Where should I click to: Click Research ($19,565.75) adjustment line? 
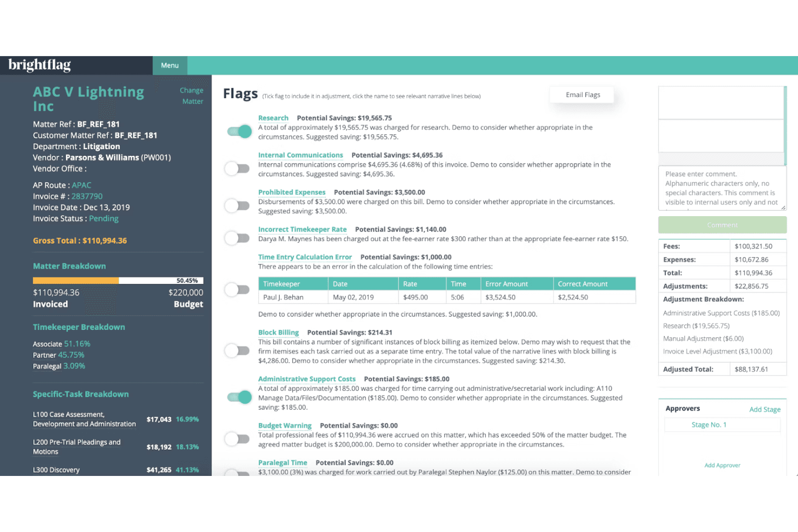696,326
